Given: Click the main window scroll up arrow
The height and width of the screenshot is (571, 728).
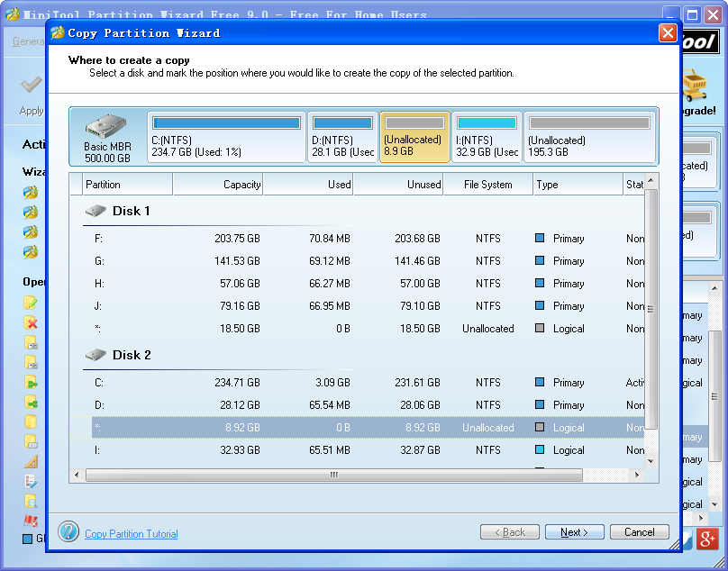Looking at the screenshot, I should pos(714,289).
